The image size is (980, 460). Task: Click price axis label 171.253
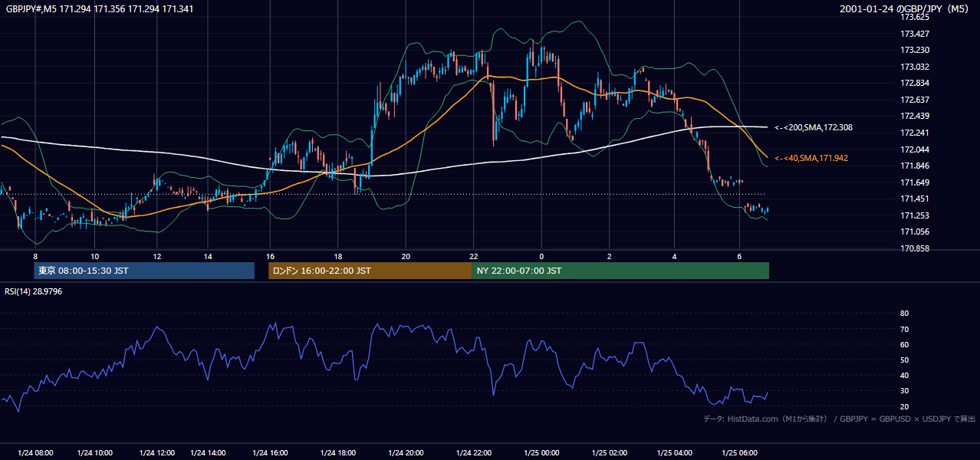[914, 215]
